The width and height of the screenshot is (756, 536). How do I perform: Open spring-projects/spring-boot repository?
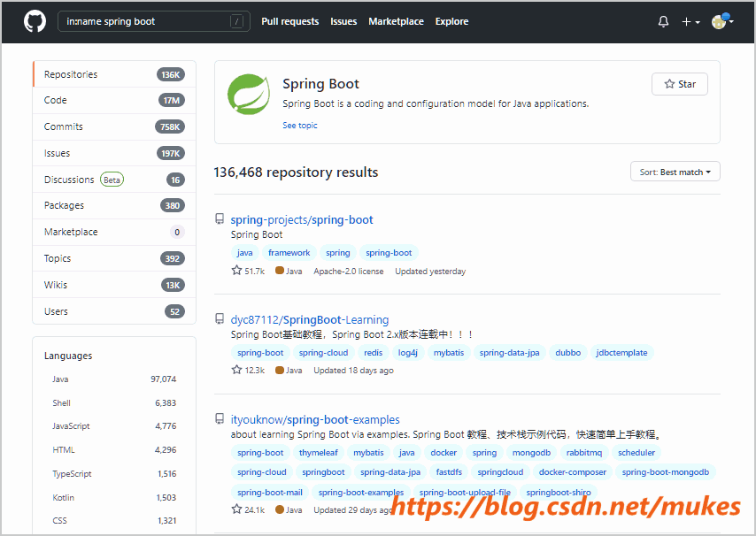(x=302, y=219)
